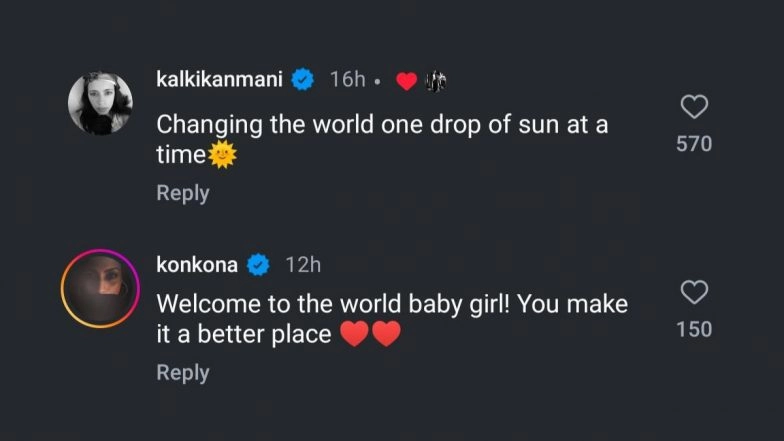Like konkona's comment with heart icon
Screen dimensions: 784x441
coord(693,292)
